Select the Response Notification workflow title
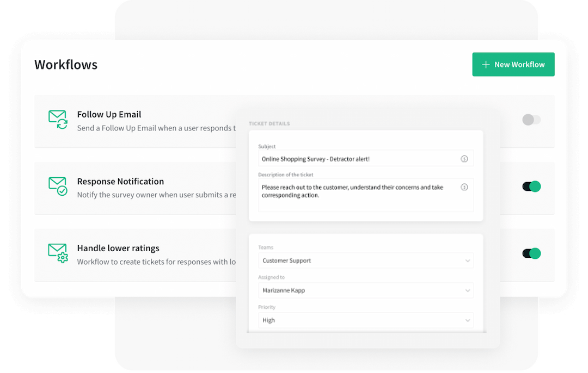Viewport: 588px width, 373px height. point(120,181)
